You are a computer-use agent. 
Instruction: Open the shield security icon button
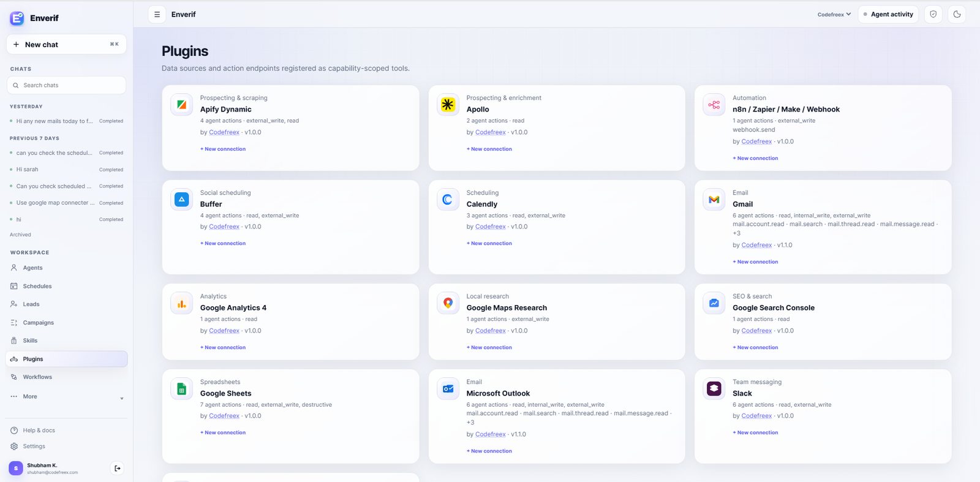[x=933, y=15]
